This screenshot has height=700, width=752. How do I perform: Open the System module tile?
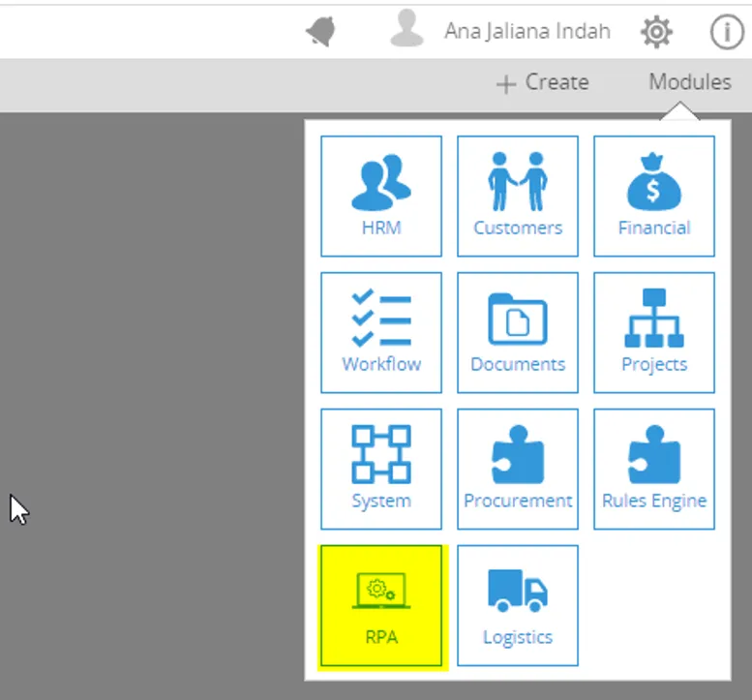coord(380,469)
